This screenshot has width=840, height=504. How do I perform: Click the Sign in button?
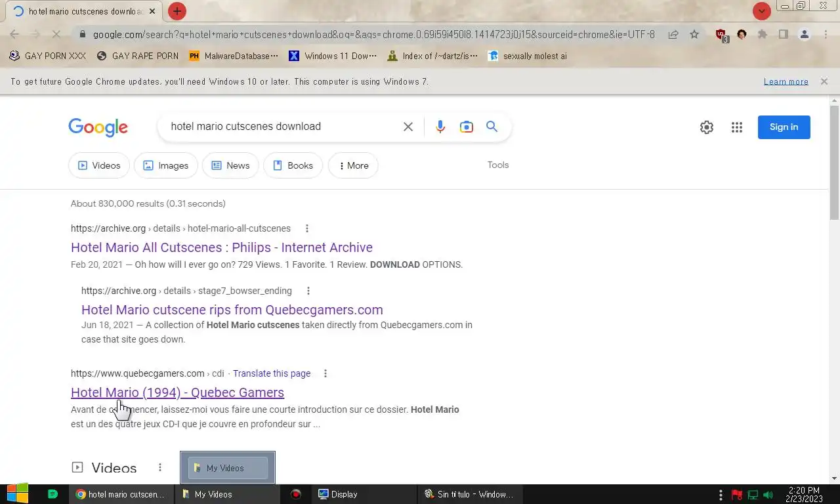pos(784,127)
